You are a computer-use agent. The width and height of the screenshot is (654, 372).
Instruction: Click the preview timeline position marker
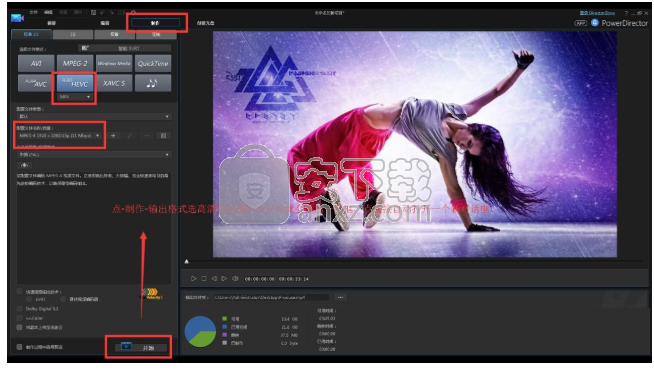click(x=187, y=261)
